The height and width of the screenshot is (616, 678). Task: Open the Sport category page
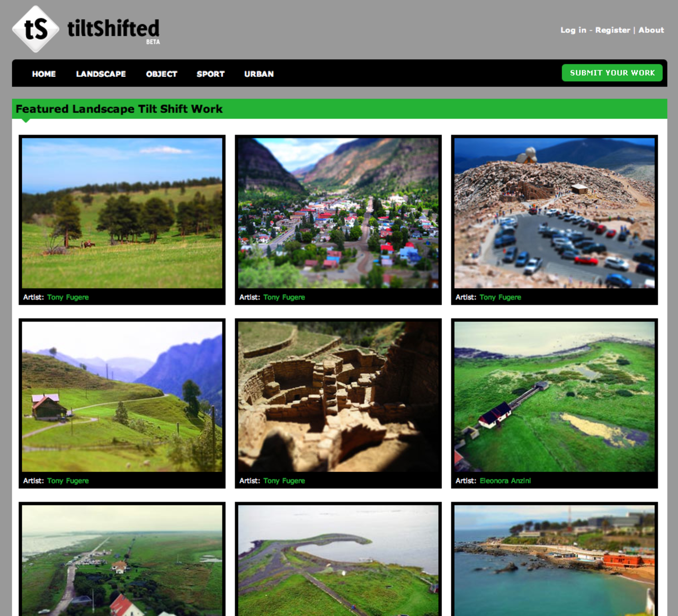[210, 74]
